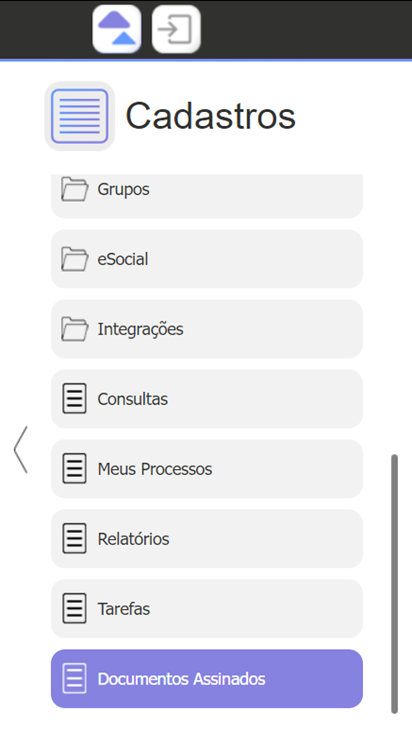Viewport: 412px width, 738px height.
Task: Click the folder icon next to eSocial
Action: [74, 259]
